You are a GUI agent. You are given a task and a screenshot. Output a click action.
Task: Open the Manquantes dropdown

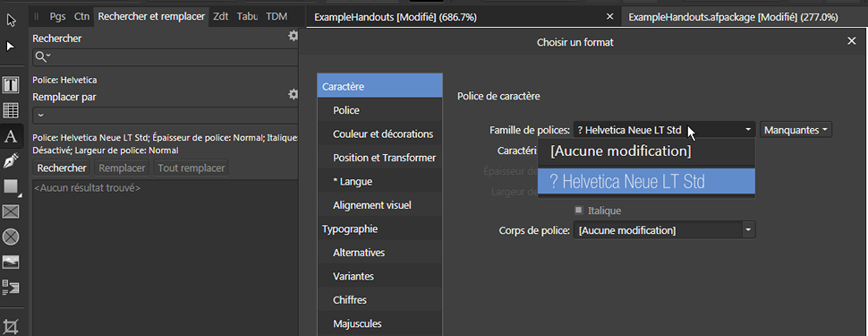(x=796, y=130)
